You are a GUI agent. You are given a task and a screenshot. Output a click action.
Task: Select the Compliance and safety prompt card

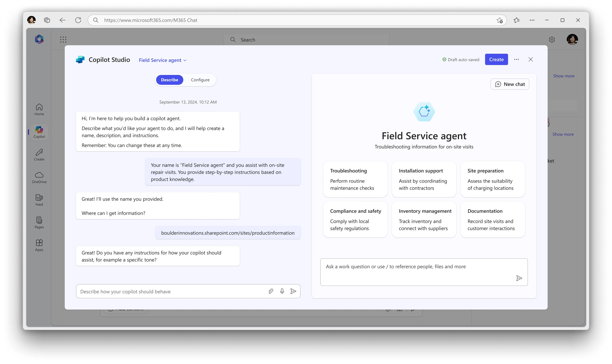tap(355, 220)
